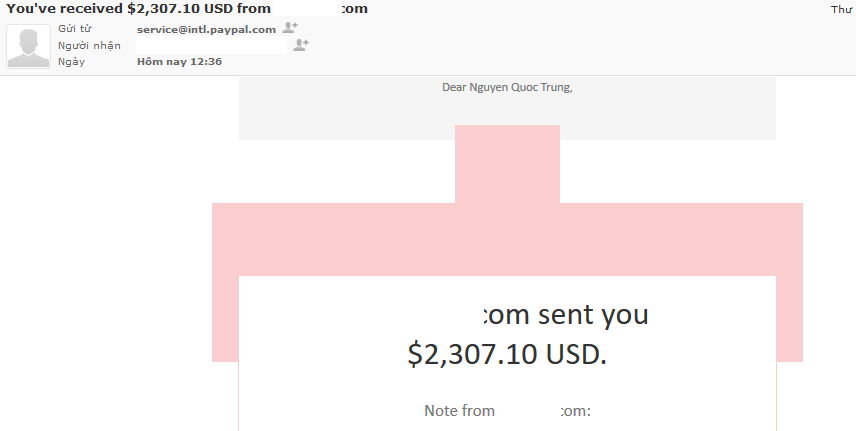Add sender service@intl.paypal.com to contacts
Image resolution: width=856 pixels, height=431 pixels.
[x=290, y=27]
